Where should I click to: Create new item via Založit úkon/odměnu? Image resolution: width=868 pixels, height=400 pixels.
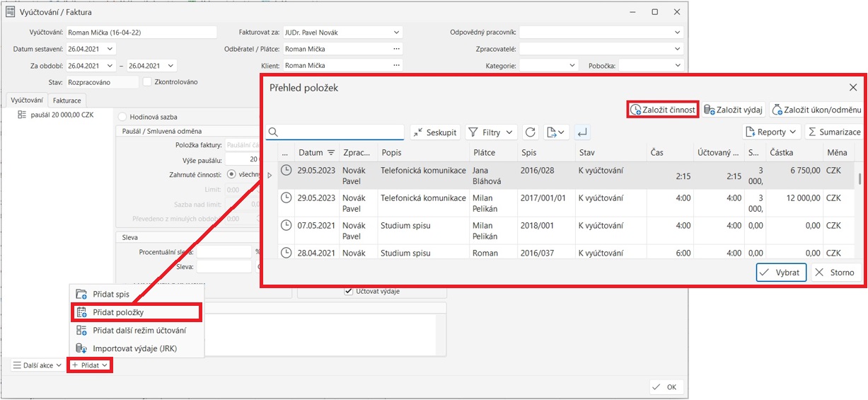coord(816,110)
